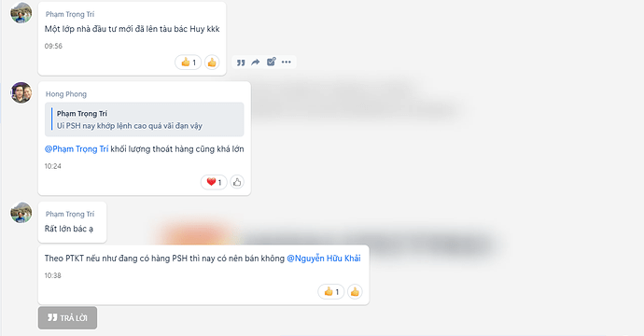The width and height of the screenshot is (644, 336).
Task: Click the TRẢ LỜI reply button
Action: [x=68, y=318]
